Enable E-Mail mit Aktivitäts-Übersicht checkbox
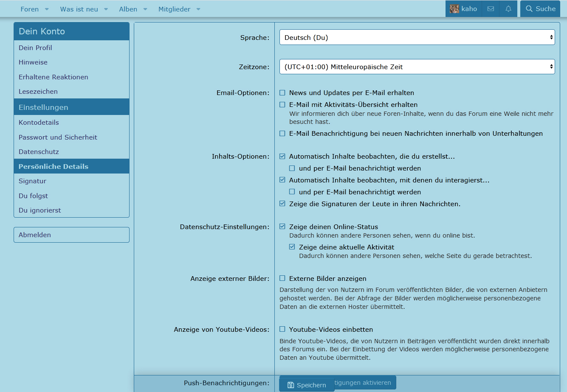The width and height of the screenshot is (567, 392). click(x=282, y=104)
